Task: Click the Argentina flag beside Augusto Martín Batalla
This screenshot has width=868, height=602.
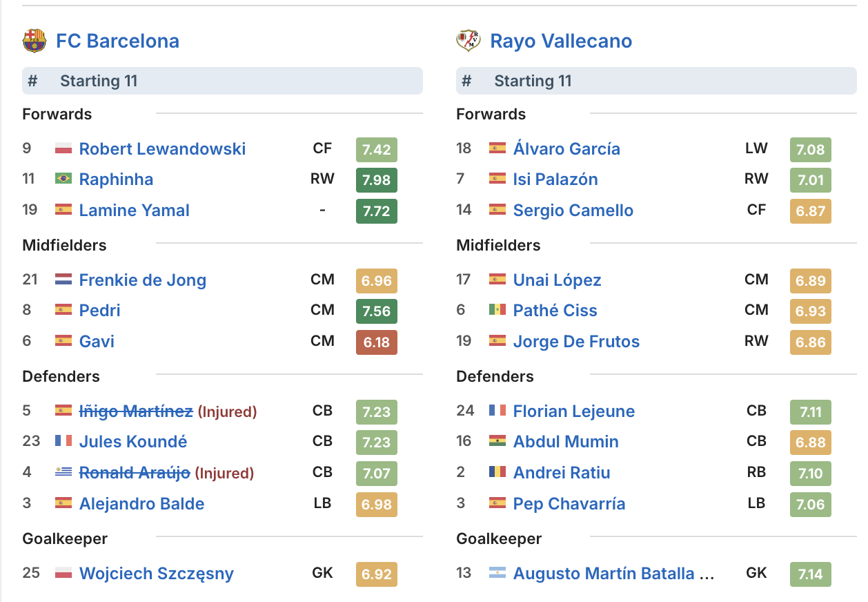Action: coord(497,573)
